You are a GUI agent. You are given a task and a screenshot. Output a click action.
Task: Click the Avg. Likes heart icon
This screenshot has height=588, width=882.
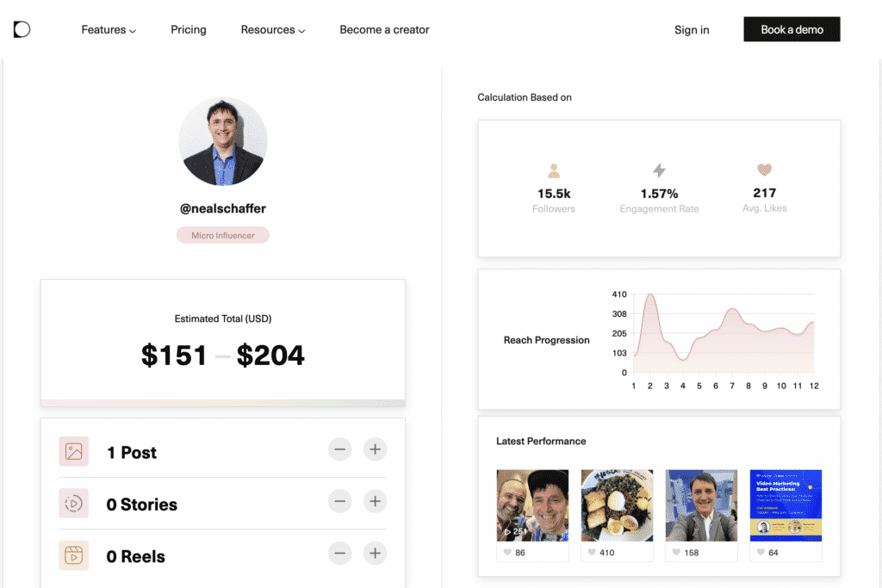(x=764, y=170)
